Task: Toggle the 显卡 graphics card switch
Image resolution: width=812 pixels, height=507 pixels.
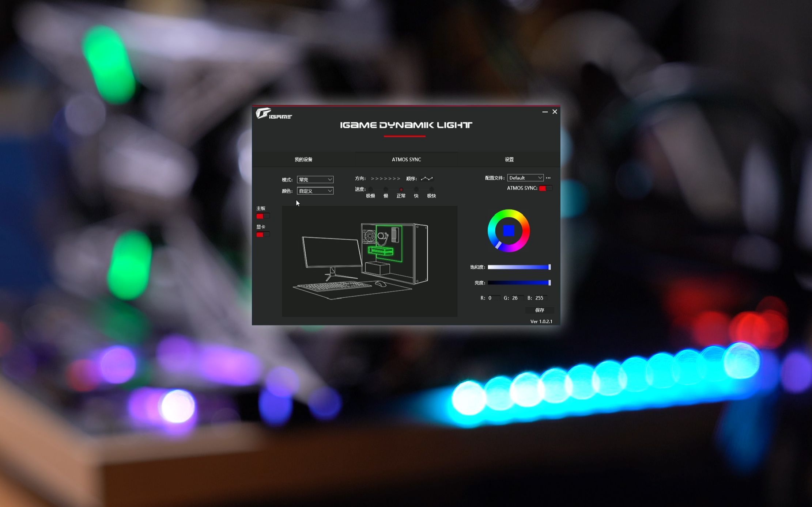Action: [262, 235]
